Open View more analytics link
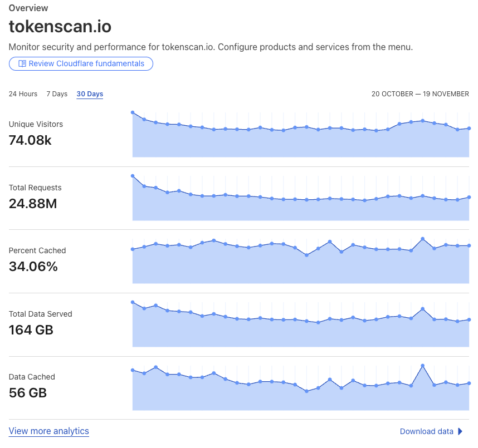This screenshot has height=448, width=478. [x=49, y=431]
